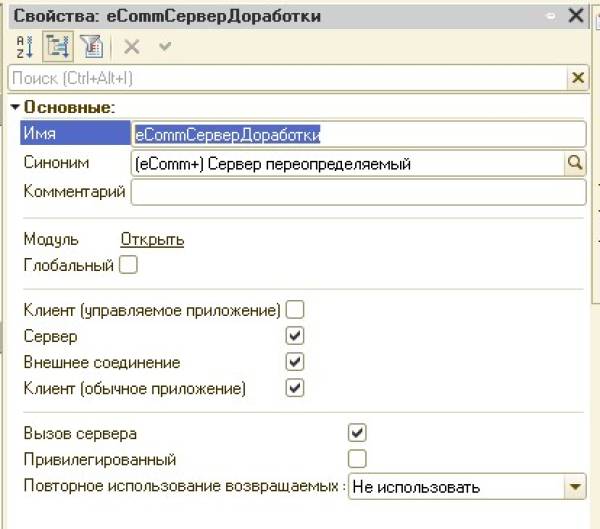Disable the Внешнее соединение checkbox

point(295,362)
